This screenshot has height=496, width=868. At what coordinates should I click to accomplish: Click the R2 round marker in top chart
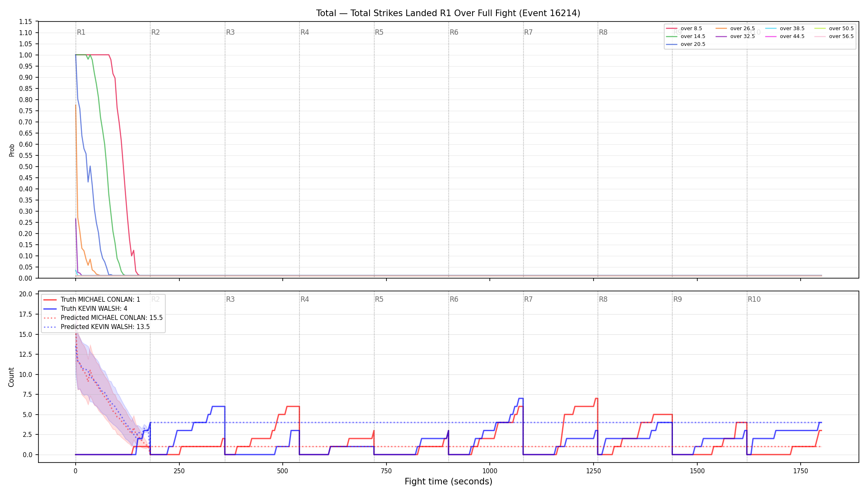[x=155, y=32]
